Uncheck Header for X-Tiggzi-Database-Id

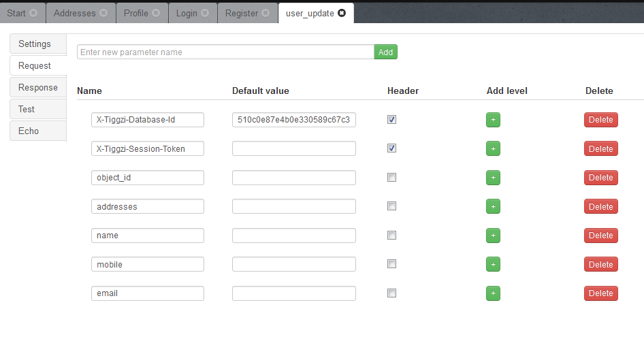tap(391, 120)
